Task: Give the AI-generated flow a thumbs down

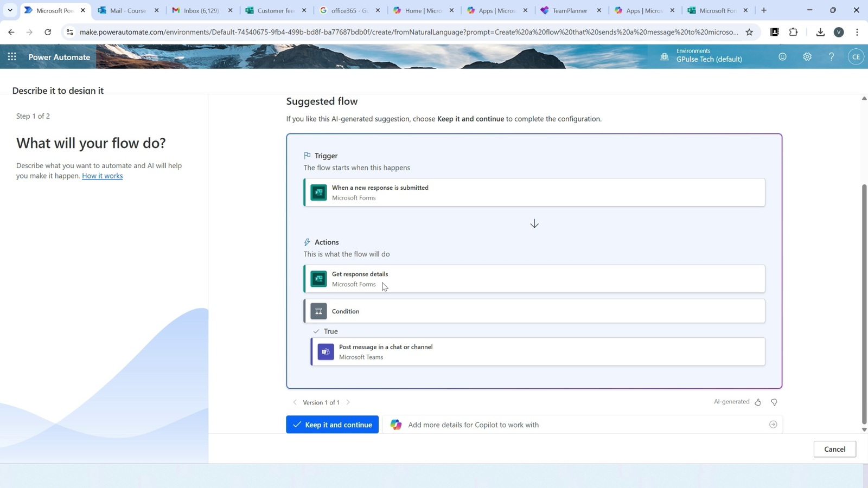Action: 774,402
